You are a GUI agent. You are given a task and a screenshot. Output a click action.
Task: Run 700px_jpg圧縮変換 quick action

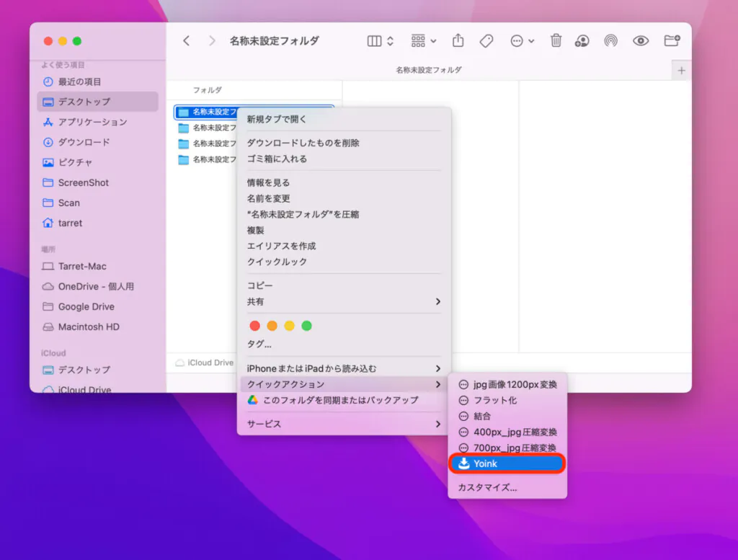click(507, 448)
